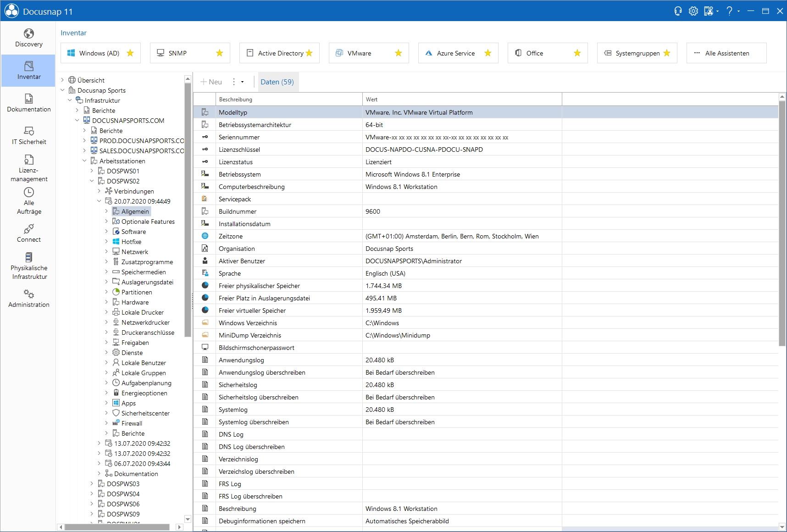Toggle favorite star on VMware
Viewport: 787px width, 532px height.
point(399,53)
